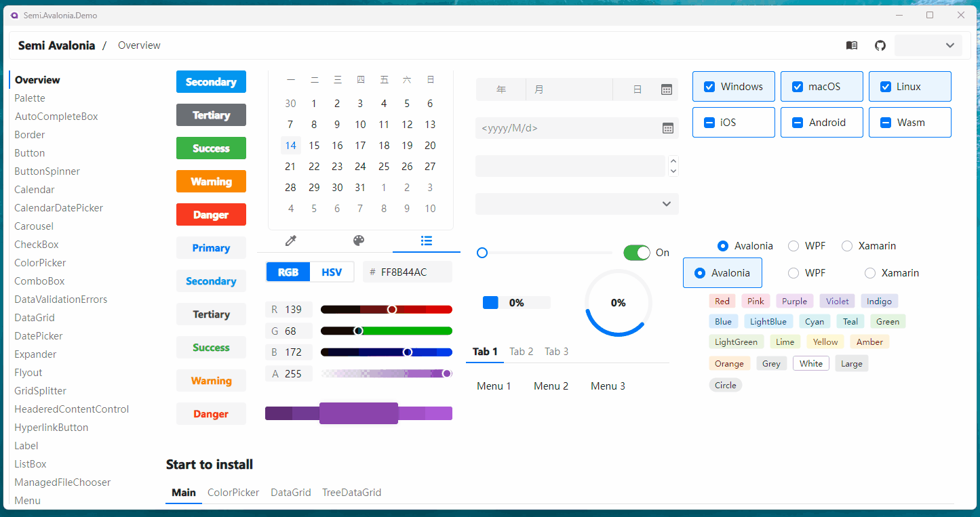Switch to Tab 2

(521, 352)
